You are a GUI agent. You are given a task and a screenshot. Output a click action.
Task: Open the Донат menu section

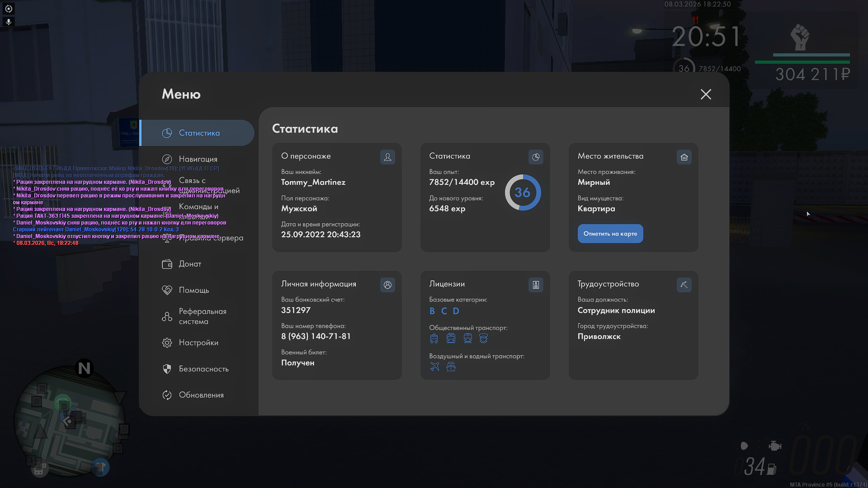[189, 264]
